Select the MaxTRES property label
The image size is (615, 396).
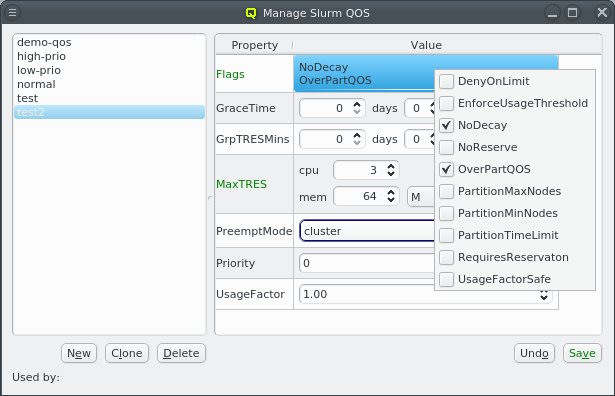point(241,184)
